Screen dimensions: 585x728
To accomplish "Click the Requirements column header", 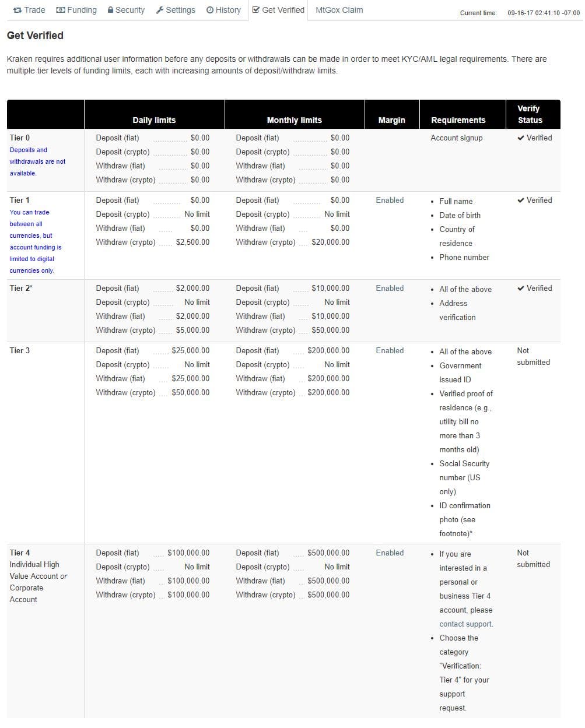I will pos(458,120).
